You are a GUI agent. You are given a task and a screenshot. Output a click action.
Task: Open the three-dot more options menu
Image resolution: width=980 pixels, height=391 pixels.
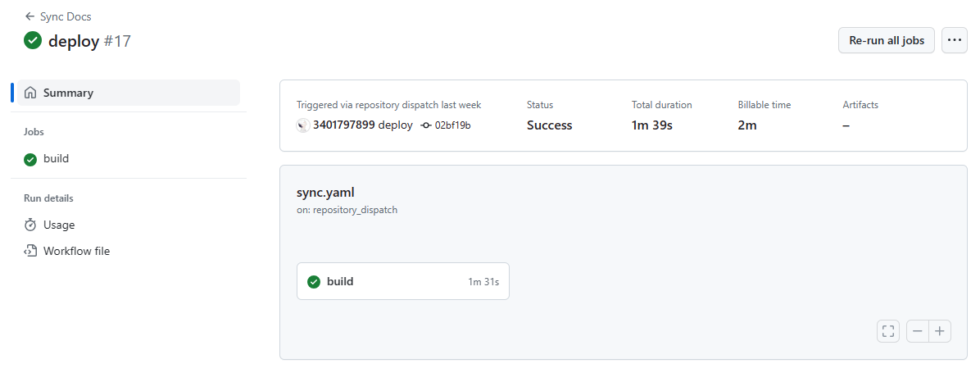tap(954, 40)
